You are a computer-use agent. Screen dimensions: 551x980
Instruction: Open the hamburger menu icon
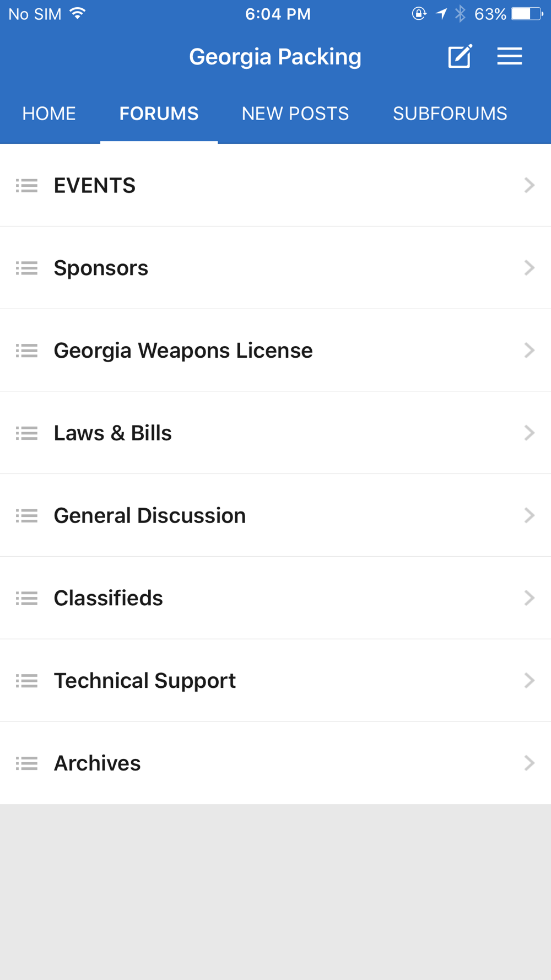click(x=510, y=56)
